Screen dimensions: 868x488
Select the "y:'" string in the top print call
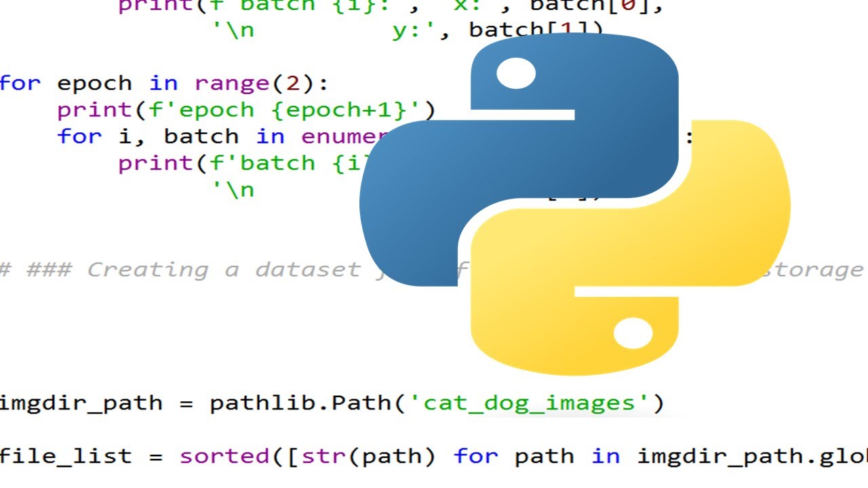pyautogui.click(x=415, y=30)
